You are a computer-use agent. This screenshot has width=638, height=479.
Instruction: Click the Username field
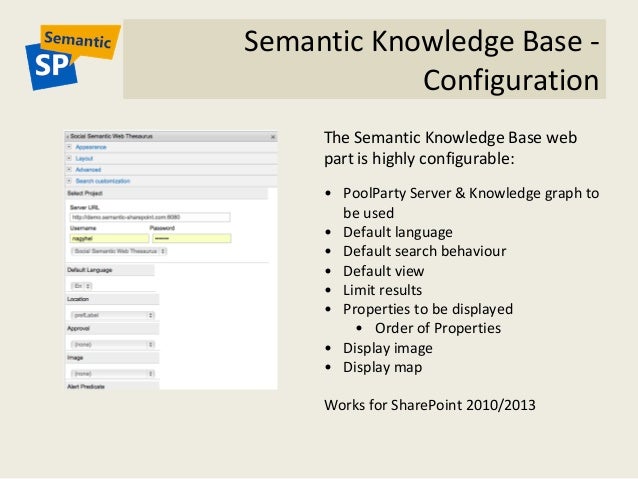[109, 238]
